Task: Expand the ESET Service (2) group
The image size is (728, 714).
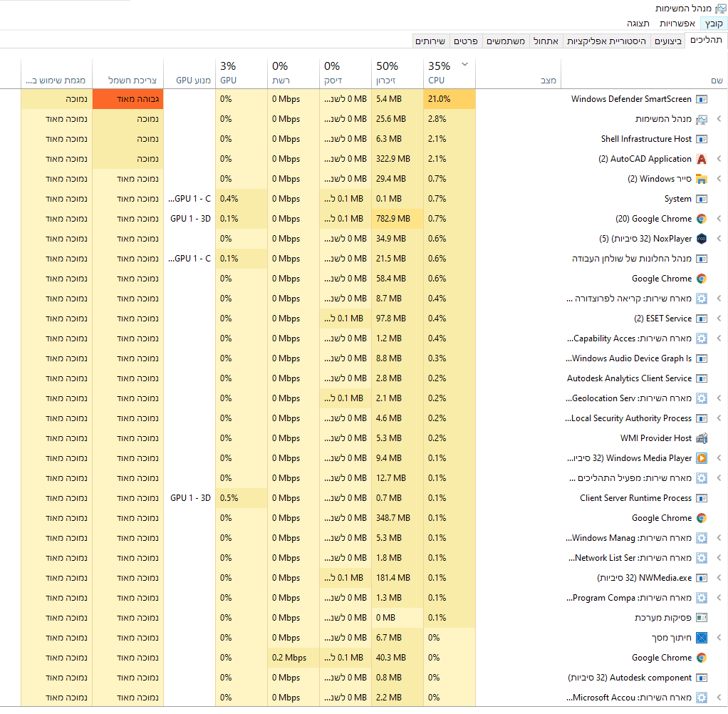Action: (x=719, y=319)
